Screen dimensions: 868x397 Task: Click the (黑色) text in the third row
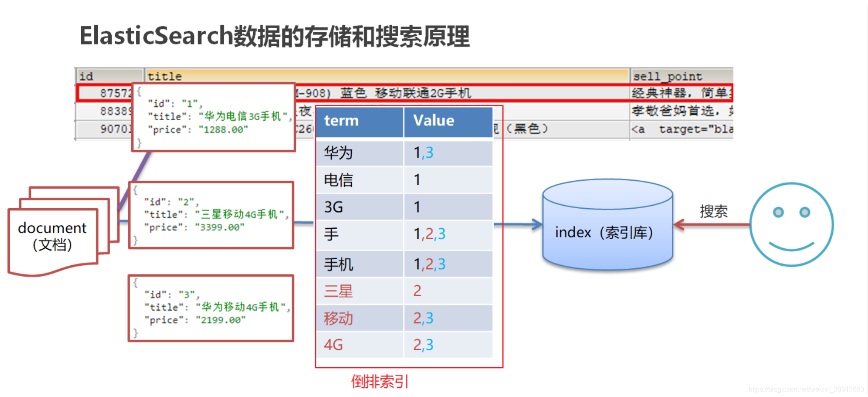527,129
